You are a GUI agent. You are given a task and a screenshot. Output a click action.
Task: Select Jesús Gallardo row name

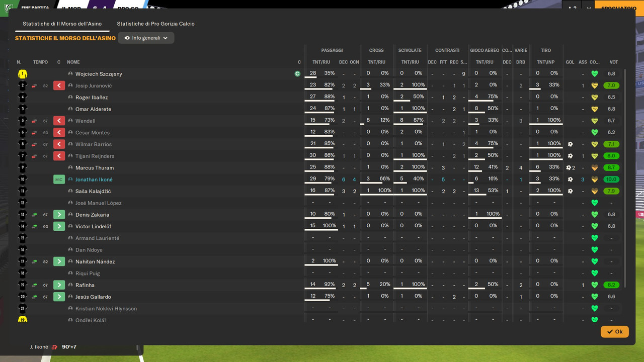pyautogui.click(x=93, y=297)
